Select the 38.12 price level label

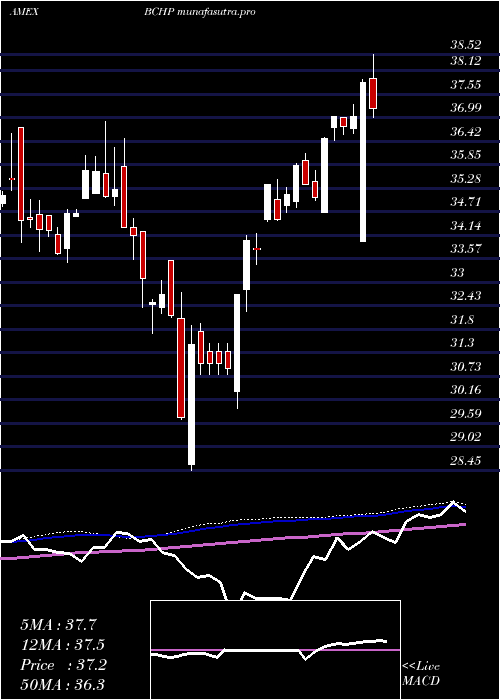point(466,61)
